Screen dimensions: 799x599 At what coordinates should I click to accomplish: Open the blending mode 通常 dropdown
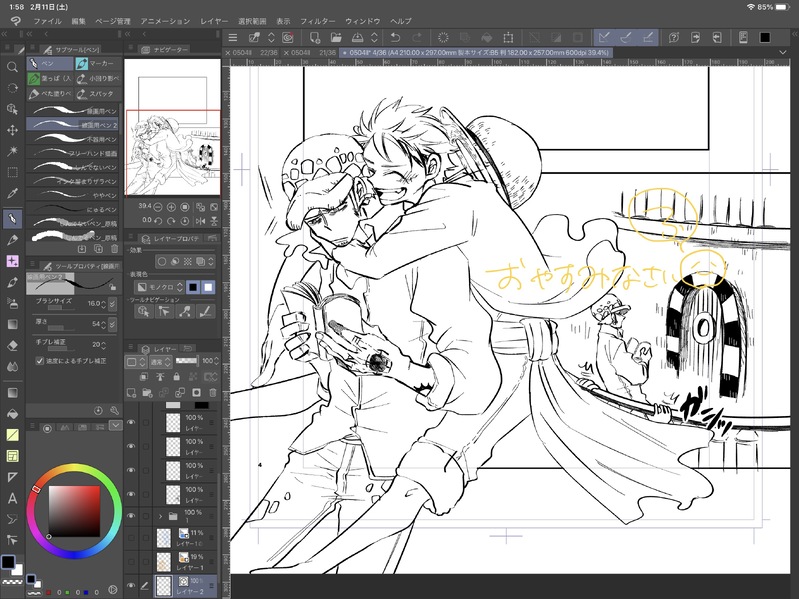pyautogui.click(x=159, y=362)
